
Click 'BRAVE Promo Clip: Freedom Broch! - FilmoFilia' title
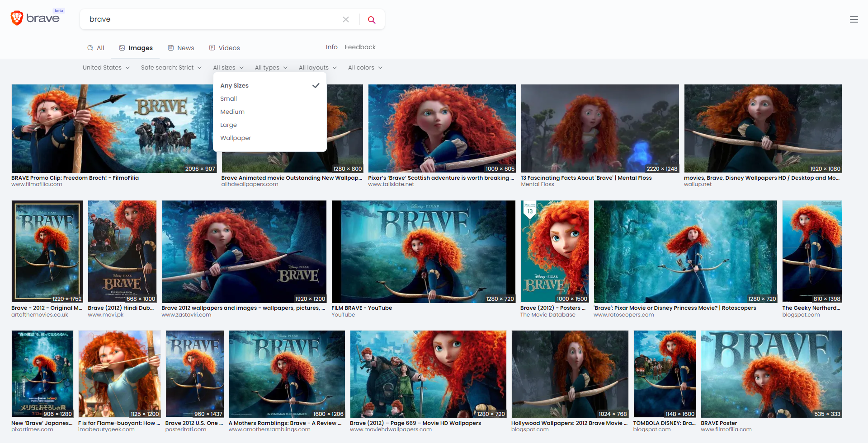[x=75, y=178]
